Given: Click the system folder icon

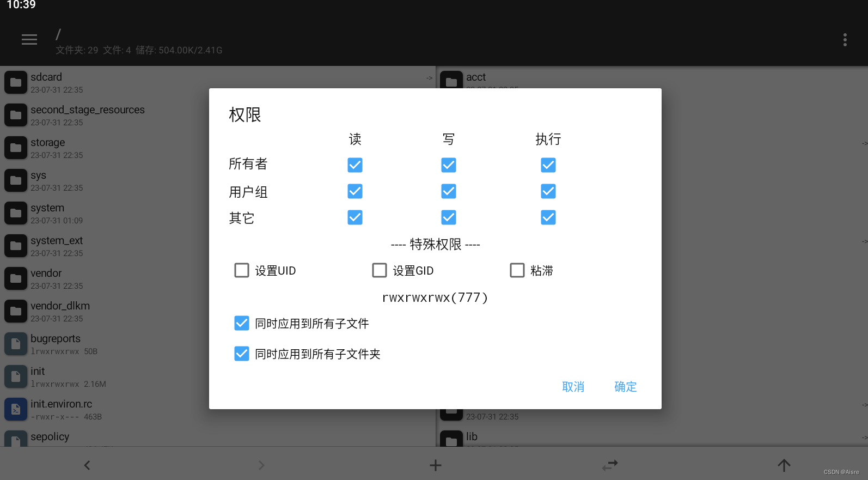Looking at the screenshot, I should pyautogui.click(x=16, y=213).
